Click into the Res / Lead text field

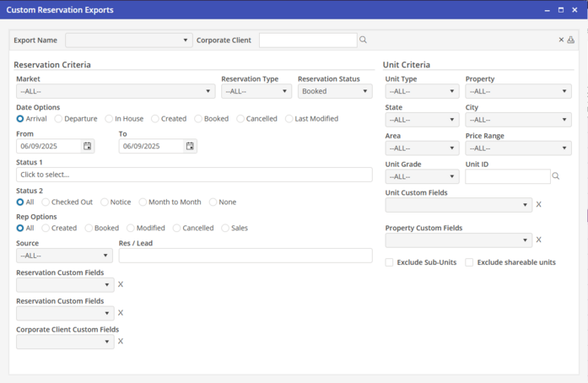[245, 256]
